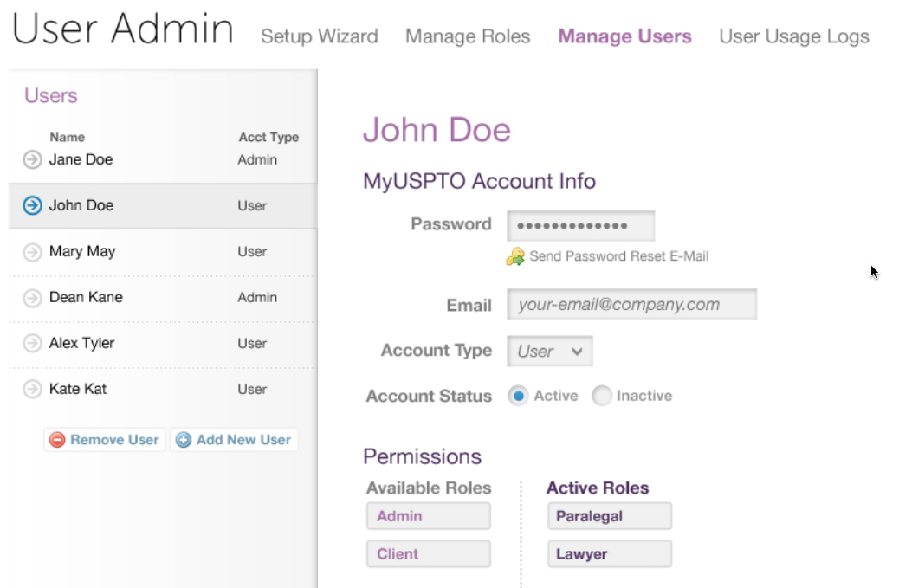Click the red minus Remove User icon
Image resolution: width=912 pixels, height=588 pixels.
click(57, 440)
